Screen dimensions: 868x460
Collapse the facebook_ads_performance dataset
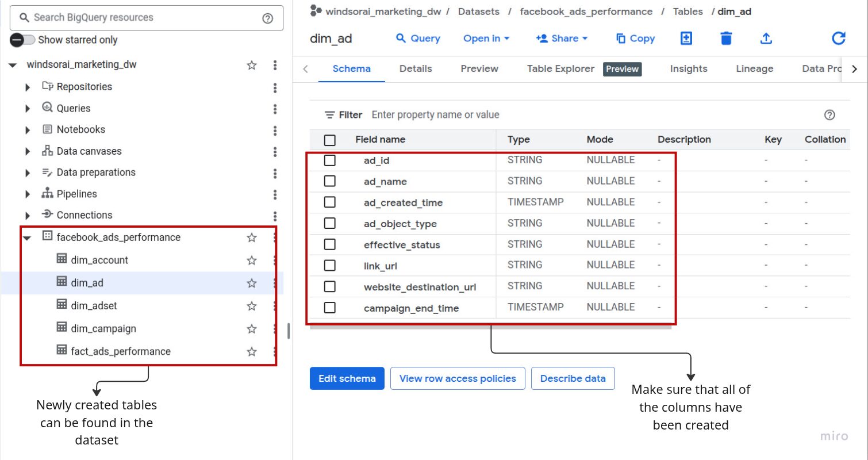coord(27,237)
